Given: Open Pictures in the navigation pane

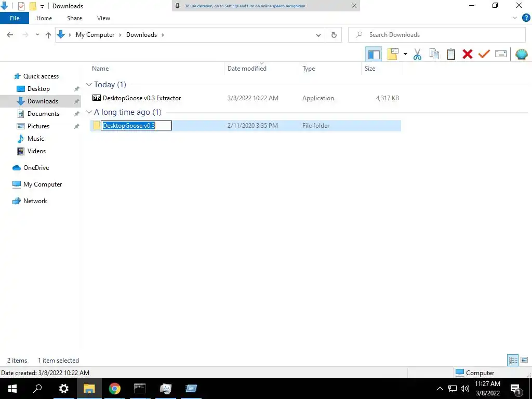Looking at the screenshot, I should [38, 126].
